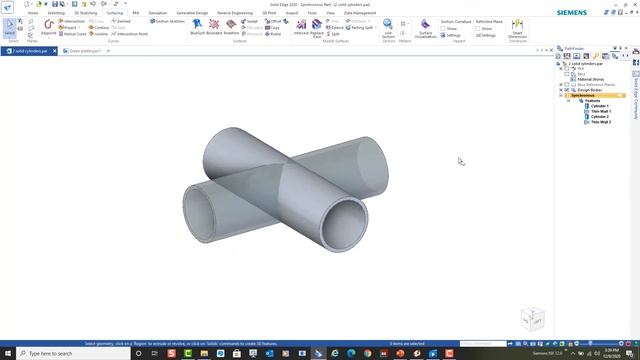Screen dimensions: 640x360
Task: Open the quick access toolbar customize dropdown
Action: point(125,4)
